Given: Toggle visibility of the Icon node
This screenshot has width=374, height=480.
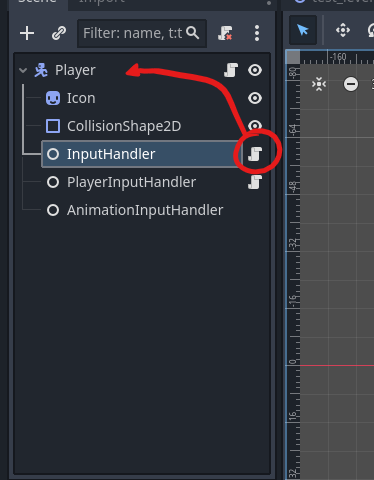Looking at the screenshot, I should [x=255, y=98].
